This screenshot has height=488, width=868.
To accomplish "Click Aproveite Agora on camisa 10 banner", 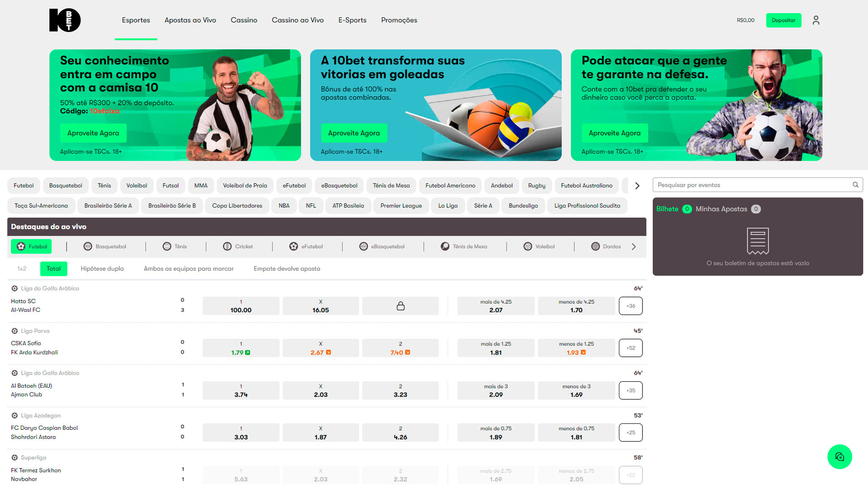I will 93,133.
